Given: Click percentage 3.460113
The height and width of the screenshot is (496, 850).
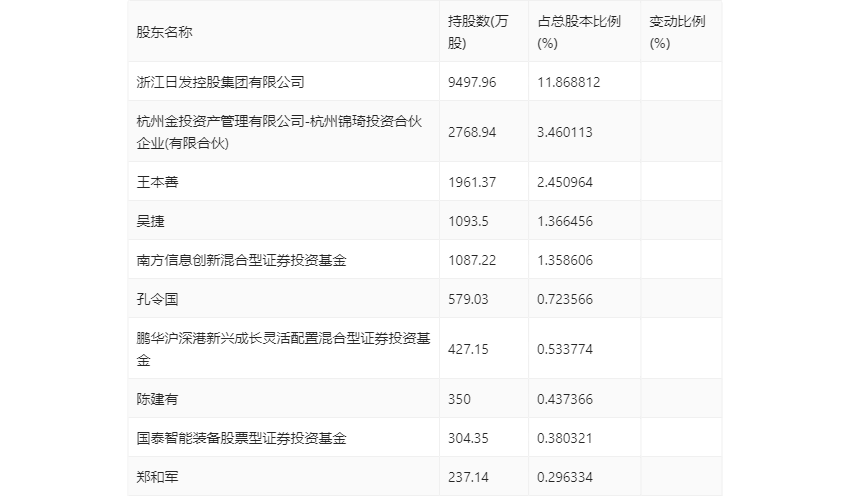Looking at the screenshot, I should pos(564,132).
